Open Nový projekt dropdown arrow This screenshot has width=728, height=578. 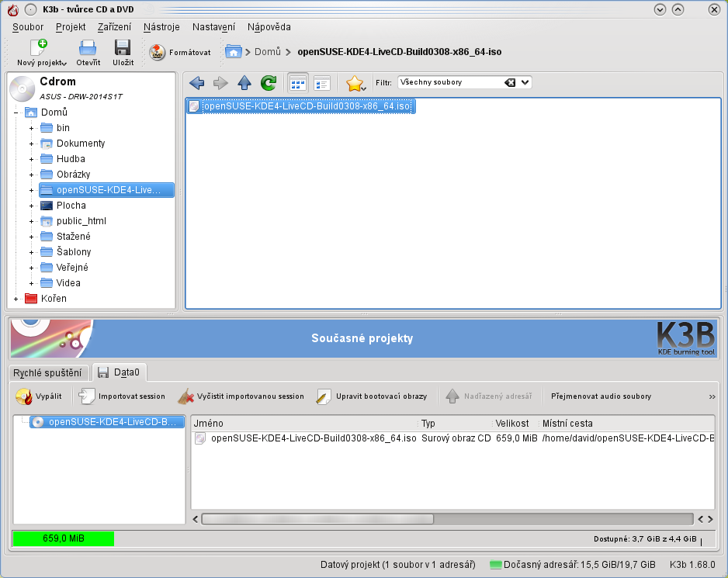click(x=64, y=64)
